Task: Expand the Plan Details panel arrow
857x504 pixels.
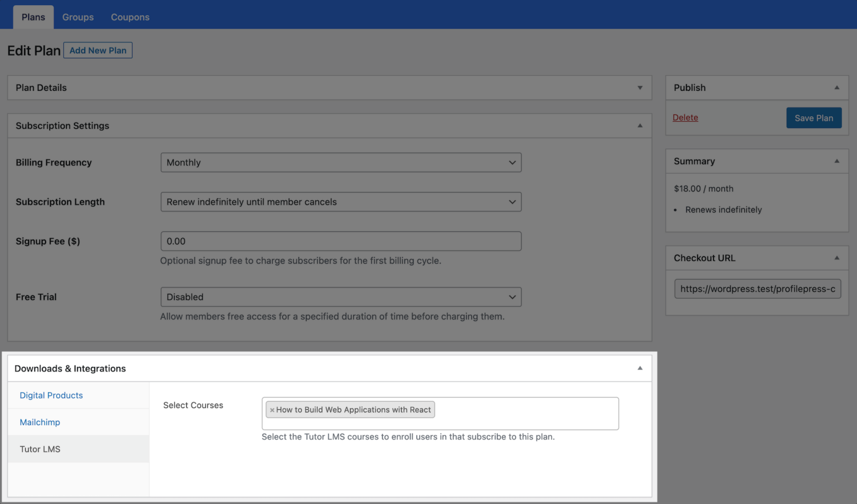Action: tap(640, 88)
